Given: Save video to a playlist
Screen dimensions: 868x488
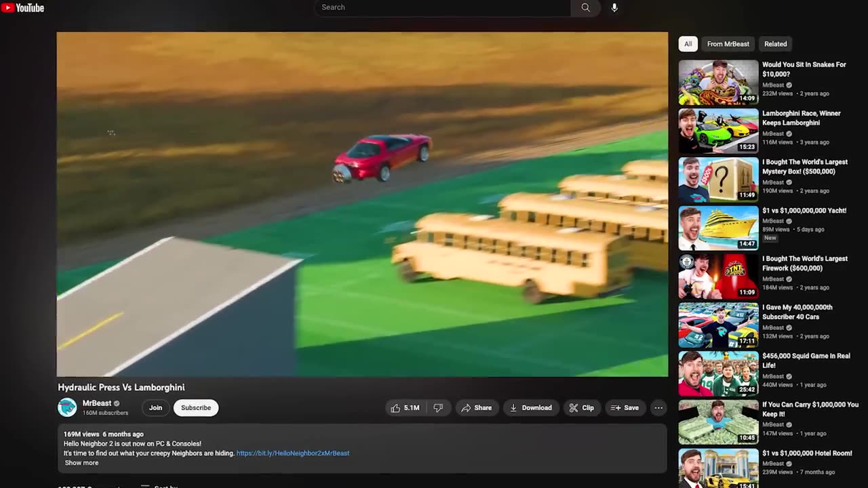Looking at the screenshot, I should (625, 408).
